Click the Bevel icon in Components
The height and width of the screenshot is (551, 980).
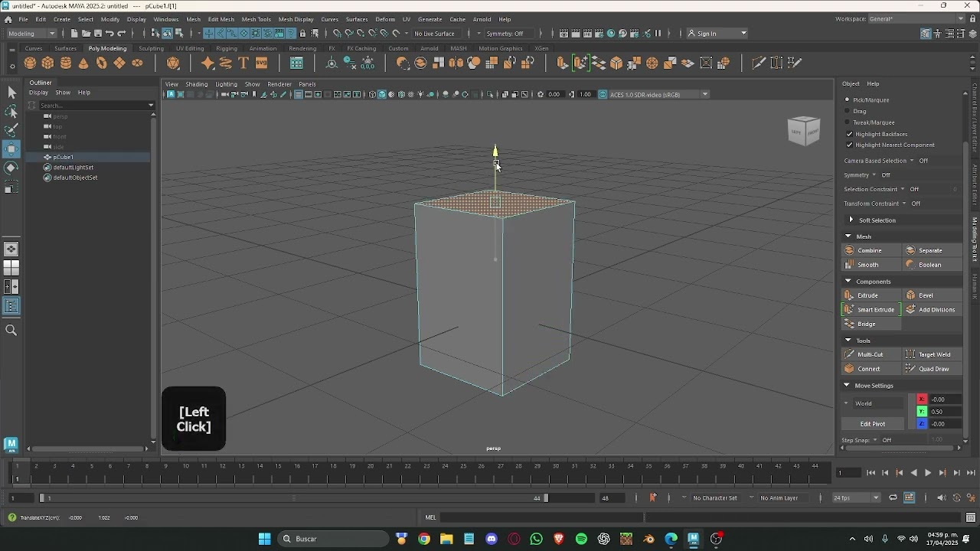(910, 295)
